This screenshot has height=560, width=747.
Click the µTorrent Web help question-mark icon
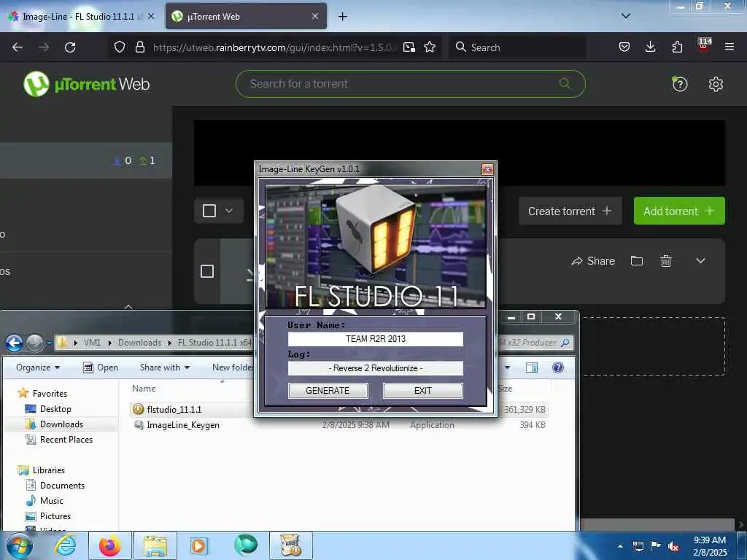(679, 85)
